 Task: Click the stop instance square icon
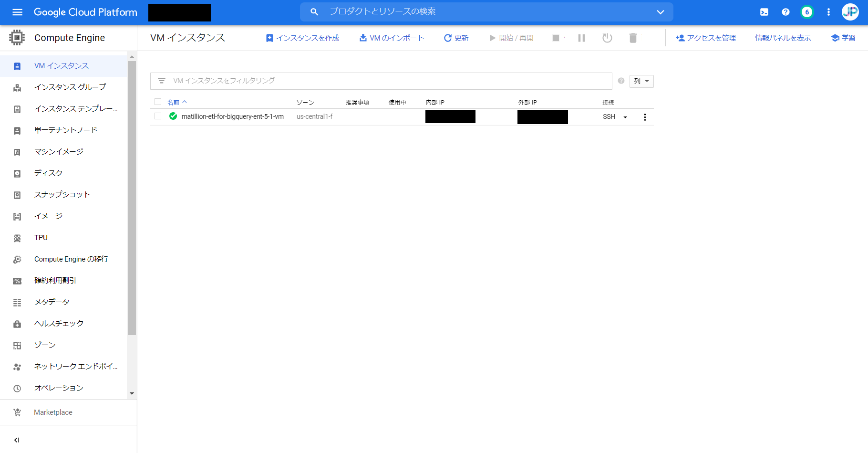point(556,38)
